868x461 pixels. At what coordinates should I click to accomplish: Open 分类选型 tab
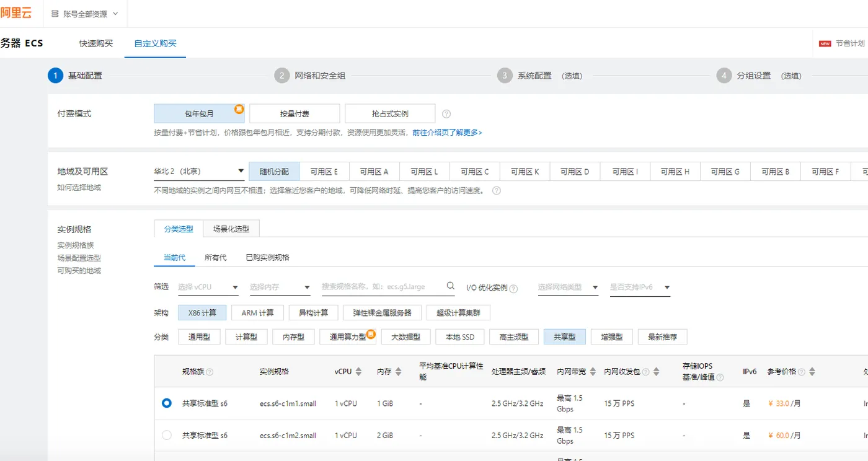[179, 229]
